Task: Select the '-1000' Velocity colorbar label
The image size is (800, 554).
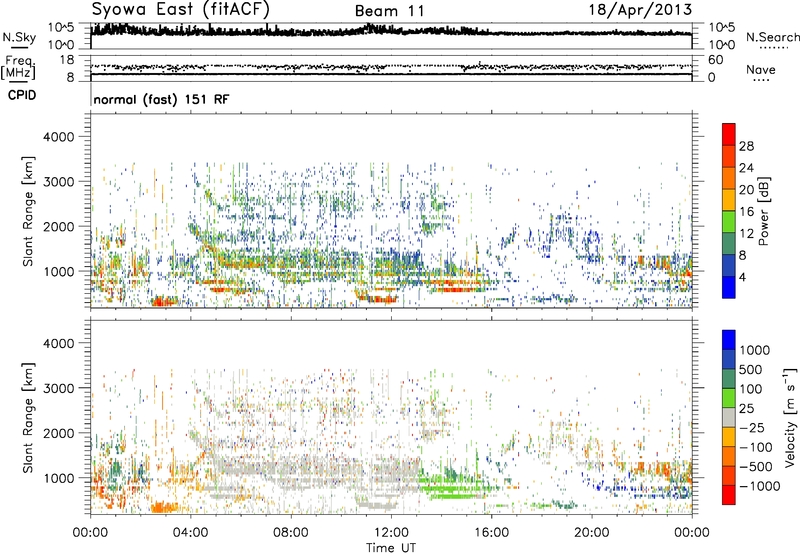Action: (760, 486)
